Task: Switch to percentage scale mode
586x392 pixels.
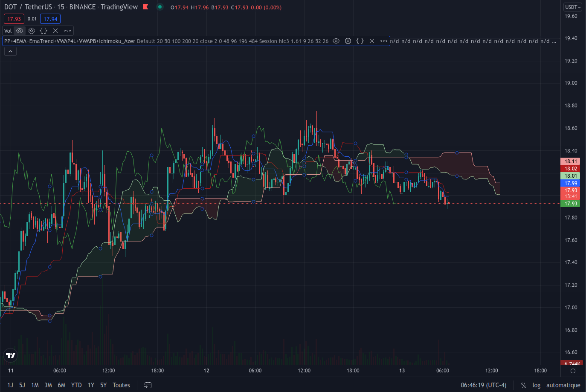Action: (x=523, y=385)
